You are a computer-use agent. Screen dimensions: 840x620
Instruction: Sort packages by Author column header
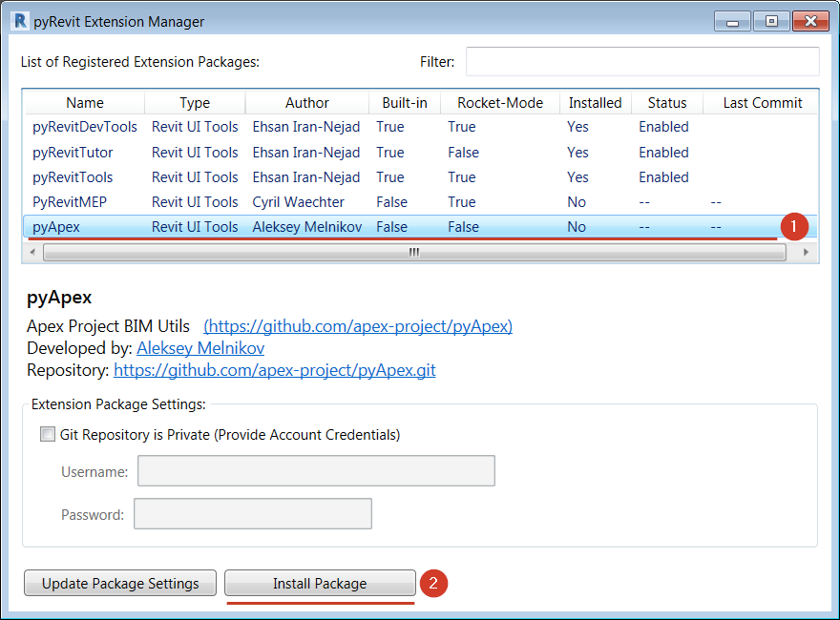pos(307,103)
